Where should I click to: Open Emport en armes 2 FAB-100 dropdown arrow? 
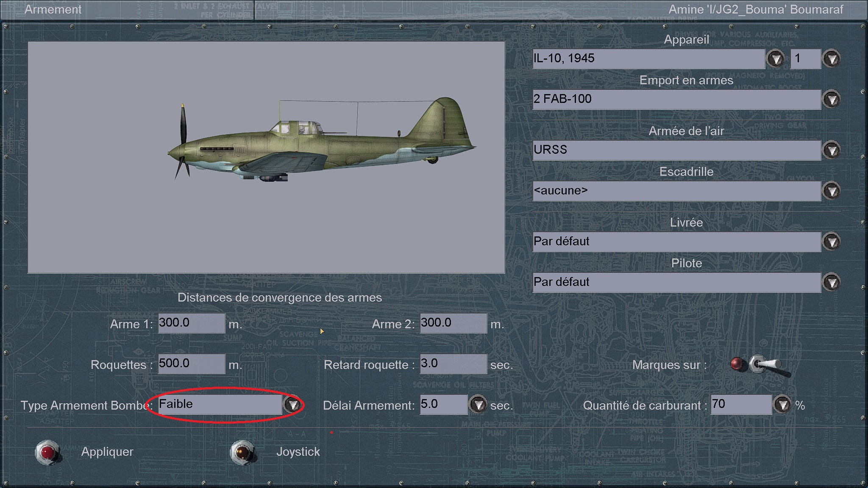tap(831, 99)
